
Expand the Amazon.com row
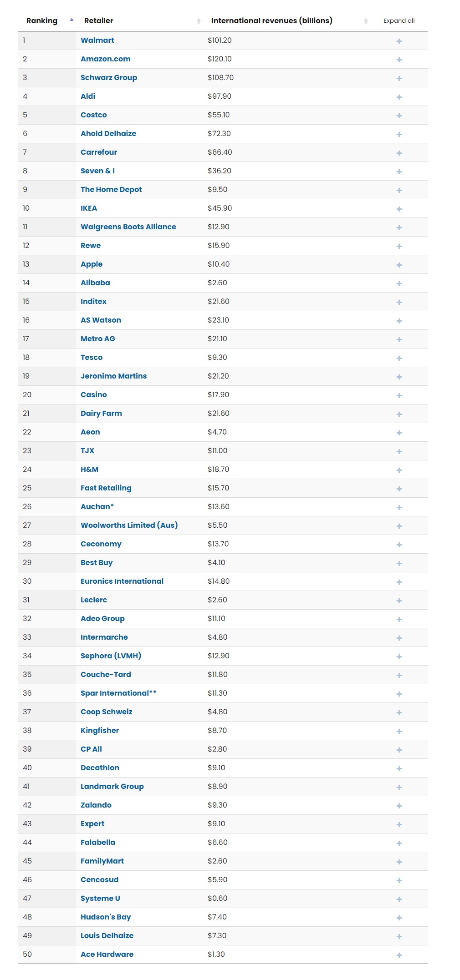coord(399,60)
